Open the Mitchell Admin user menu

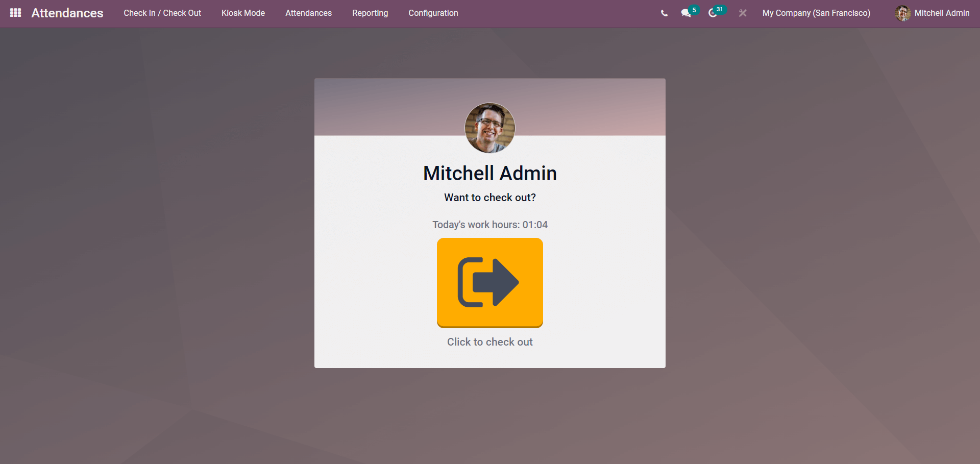(932, 13)
